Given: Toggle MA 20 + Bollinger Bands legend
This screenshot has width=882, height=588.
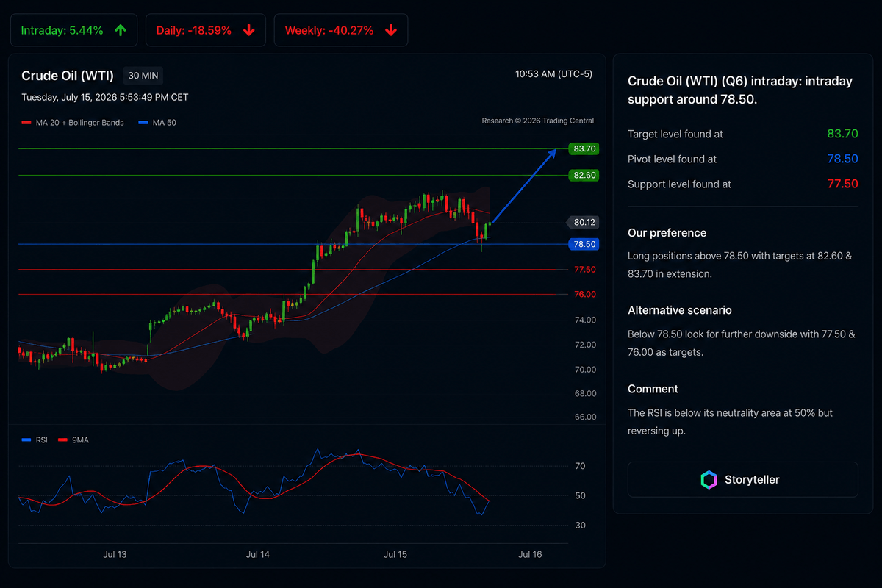Looking at the screenshot, I should [x=73, y=123].
